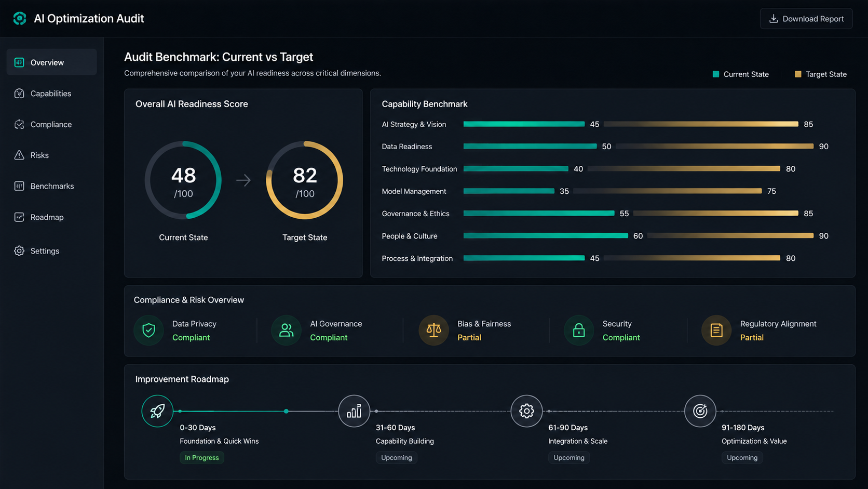This screenshot has height=489, width=868.
Task: Click the Capabilities sidebar icon
Action: click(x=19, y=94)
